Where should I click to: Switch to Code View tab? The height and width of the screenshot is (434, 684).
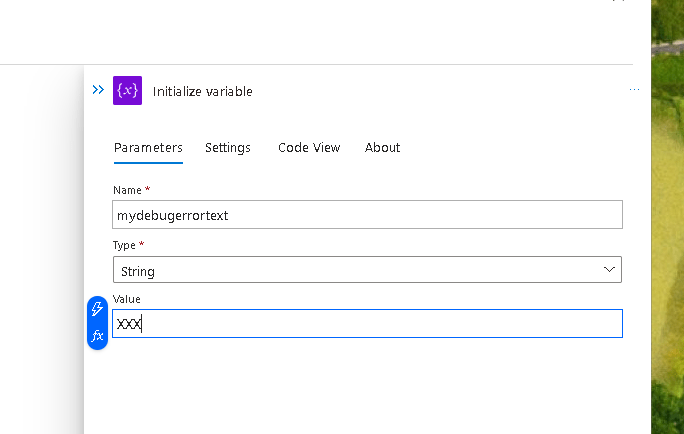(309, 148)
